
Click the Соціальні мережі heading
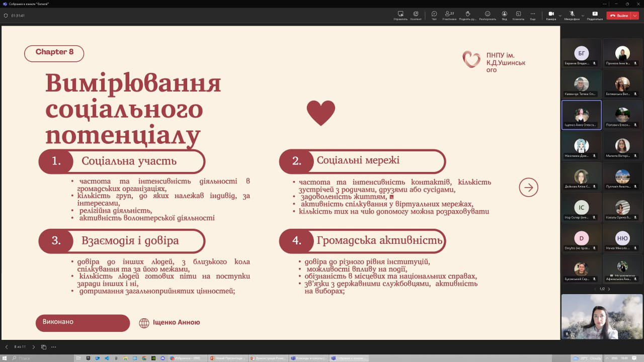tap(358, 160)
